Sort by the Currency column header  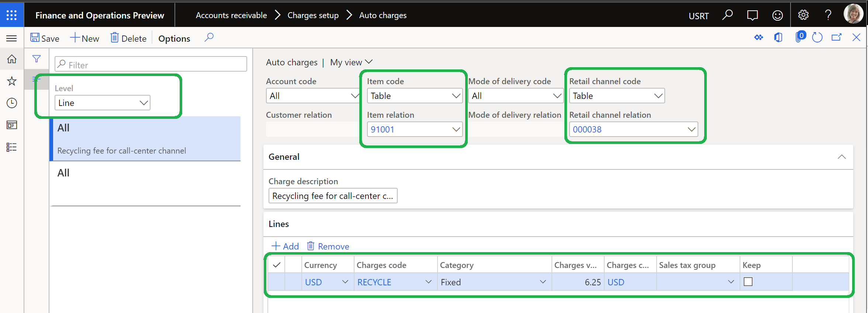click(x=328, y=265)
